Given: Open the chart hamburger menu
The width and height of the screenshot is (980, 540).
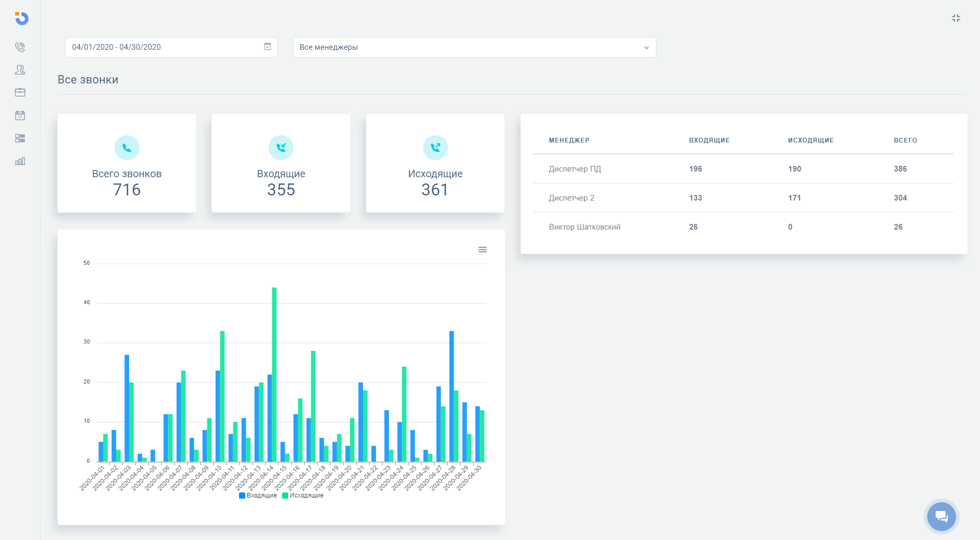Looking at the screenshot, I should [x=482, y=250].
